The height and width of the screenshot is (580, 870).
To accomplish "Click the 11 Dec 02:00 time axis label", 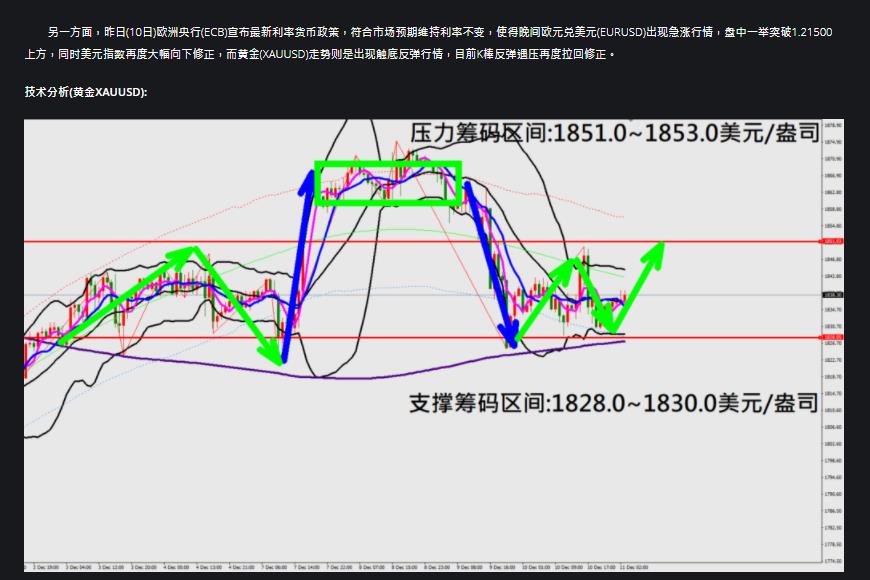I will (x=633, y=567).
